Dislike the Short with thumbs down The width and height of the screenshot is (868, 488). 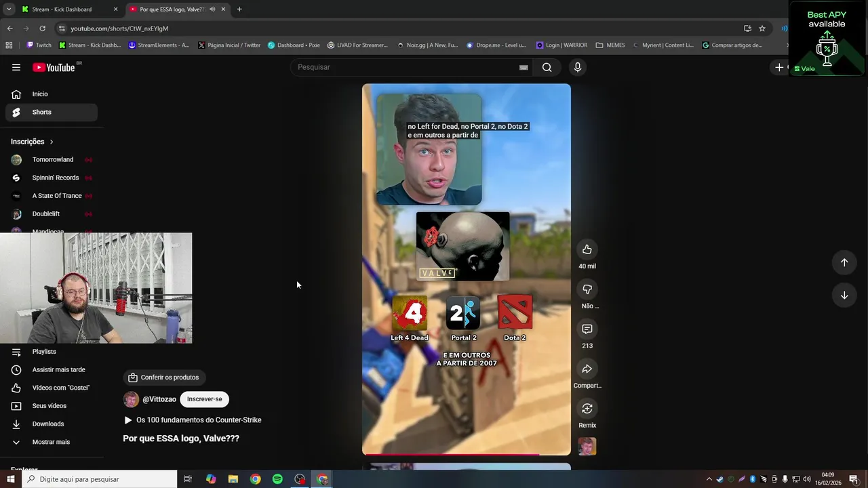[x=587, y=289]
